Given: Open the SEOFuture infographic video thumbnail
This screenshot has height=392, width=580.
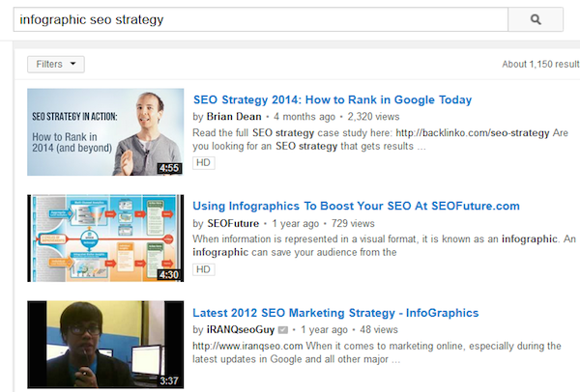Looking at the screenshot, I should coord(105,238).
